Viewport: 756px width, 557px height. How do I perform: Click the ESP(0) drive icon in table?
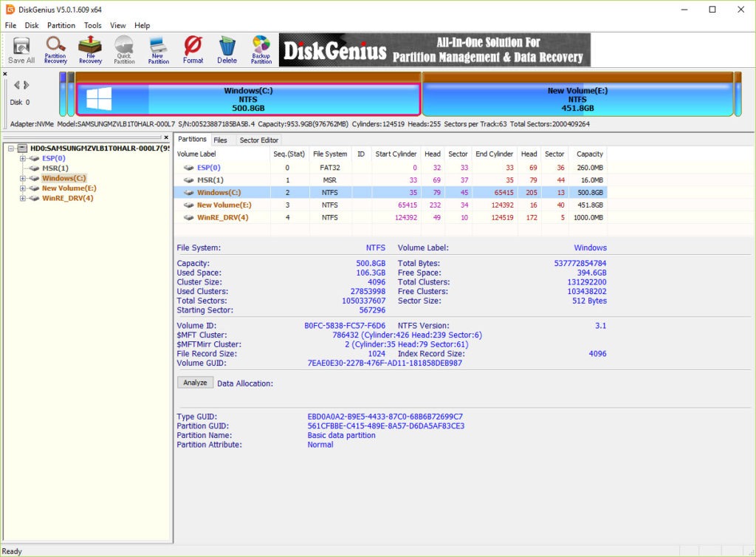188,168
